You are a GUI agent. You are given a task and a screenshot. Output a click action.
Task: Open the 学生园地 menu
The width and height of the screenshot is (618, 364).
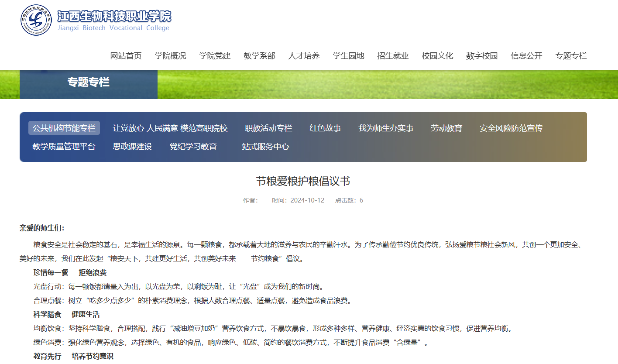[x=348, y=56]
